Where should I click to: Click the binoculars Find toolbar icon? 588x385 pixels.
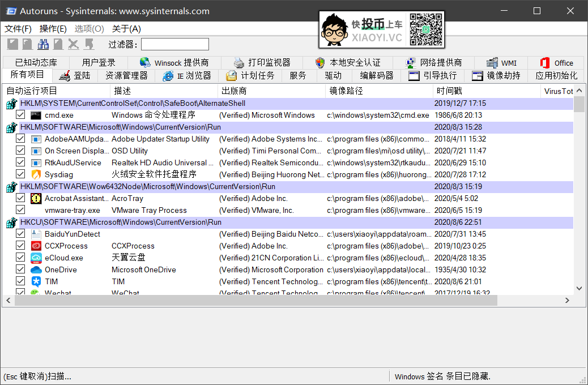click(43, 44)
